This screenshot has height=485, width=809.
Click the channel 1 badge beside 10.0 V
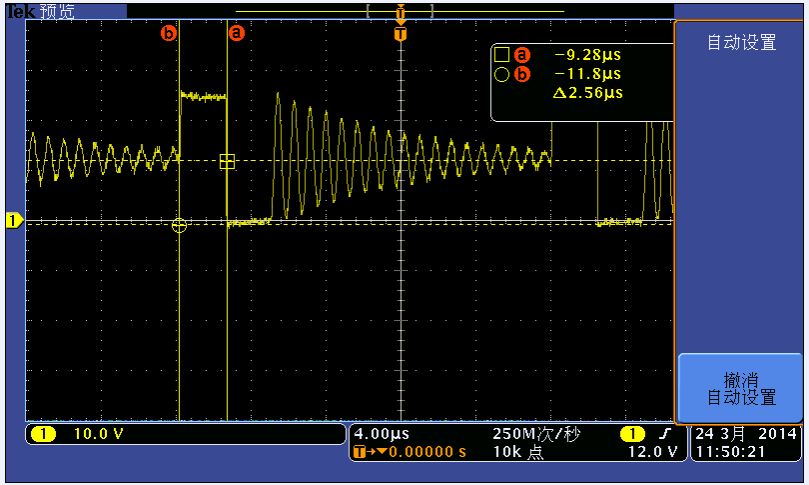[x=44, y=434]
